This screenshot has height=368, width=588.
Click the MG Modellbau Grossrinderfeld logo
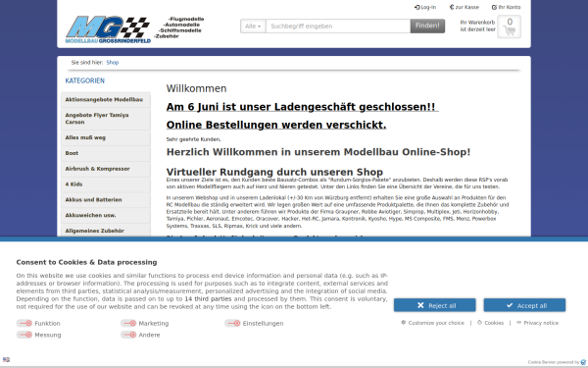(108, 29)
